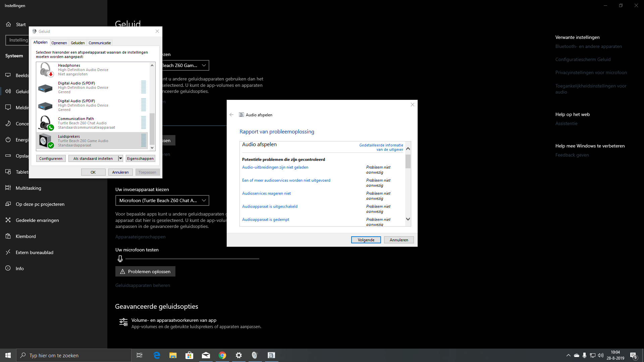Click the app volume mixer sliders icon
This screenshot has width=644, height=362.
(x=123, y=322)
